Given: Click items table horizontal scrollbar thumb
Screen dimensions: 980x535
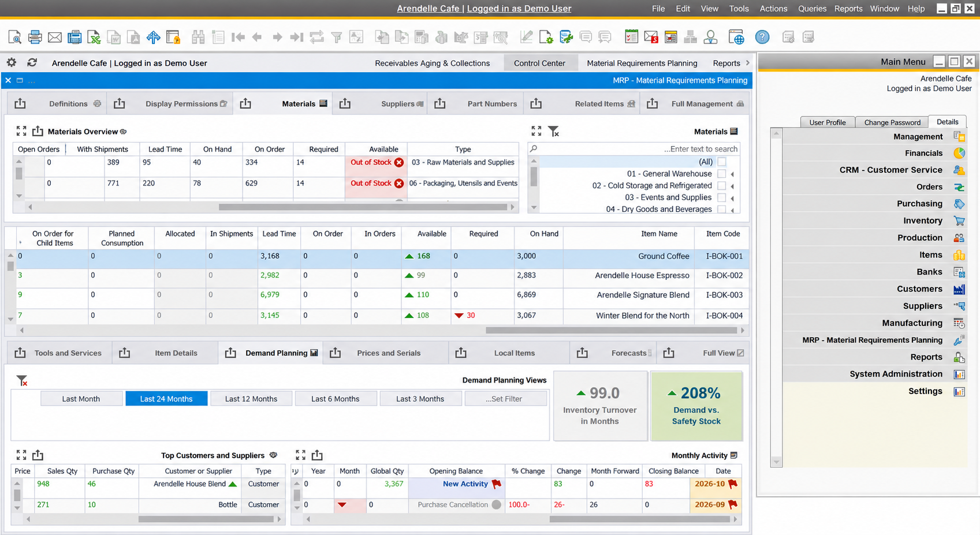Looking at the screenshot, I should tap(611, 331).
